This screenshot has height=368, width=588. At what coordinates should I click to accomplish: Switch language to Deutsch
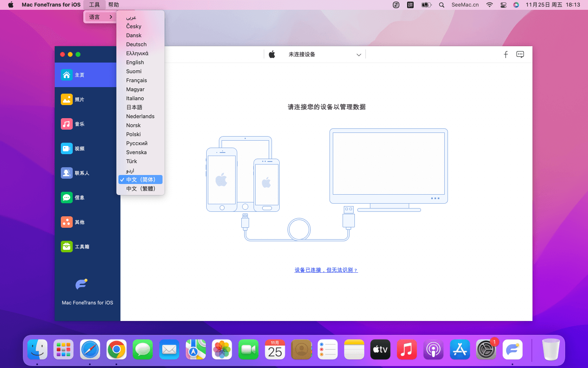click(x=140, y=45)
